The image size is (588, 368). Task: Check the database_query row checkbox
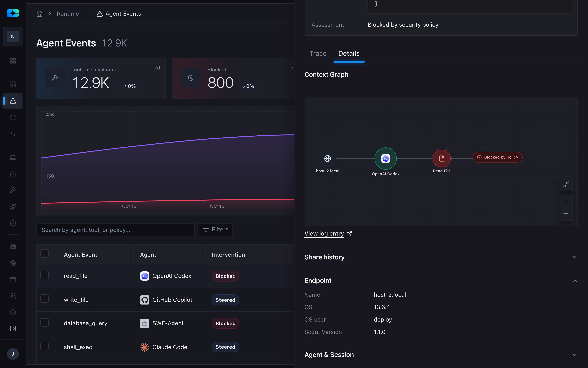click(44, 322)
